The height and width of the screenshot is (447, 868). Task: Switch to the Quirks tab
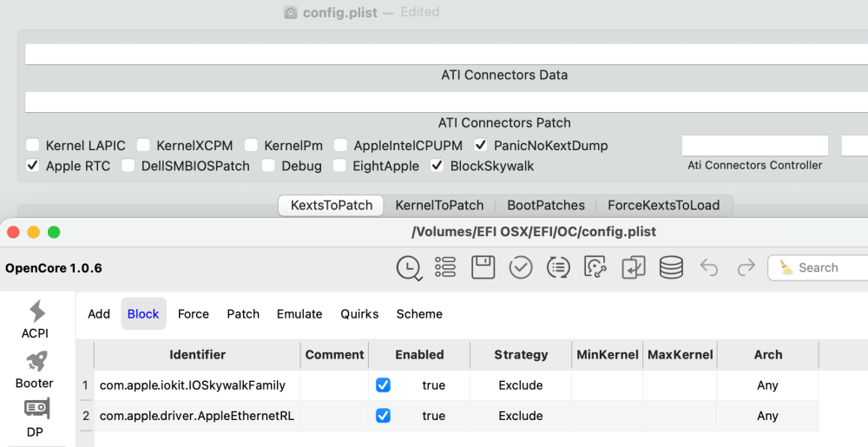tap(359, 313)
